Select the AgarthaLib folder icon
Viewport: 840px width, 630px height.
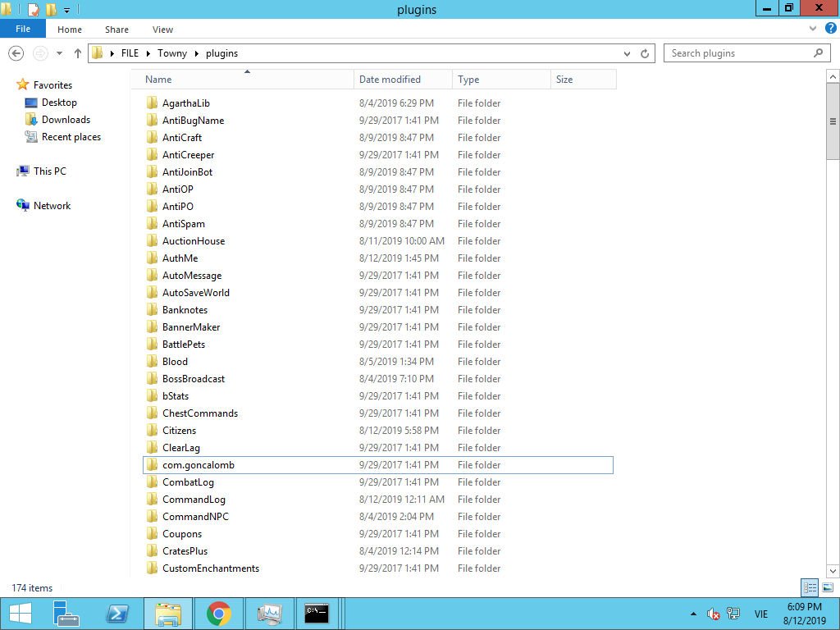(x=152, y=103)
